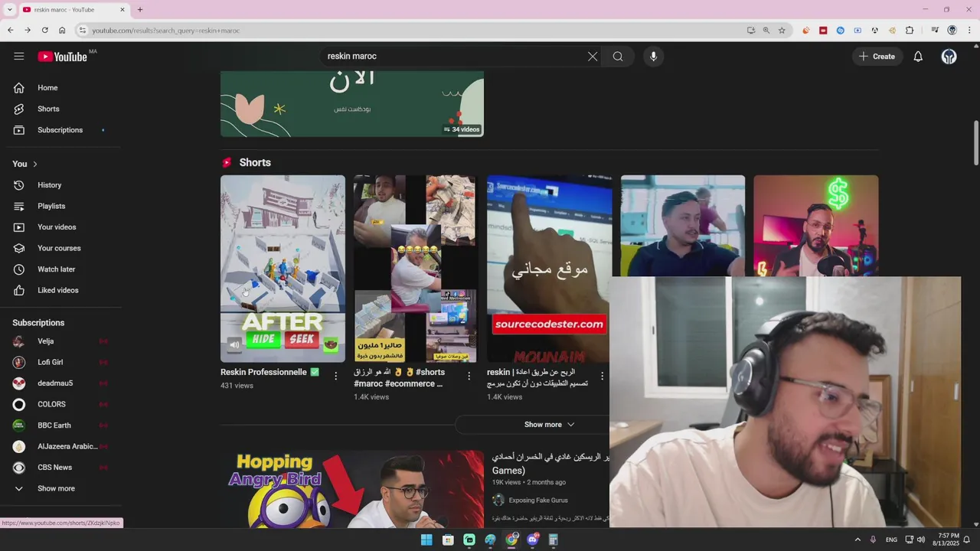Image resolution: width=980 pixels, height=551 pixels.
Task: Run the search with the magnifier button
Action: coord(618,56)
